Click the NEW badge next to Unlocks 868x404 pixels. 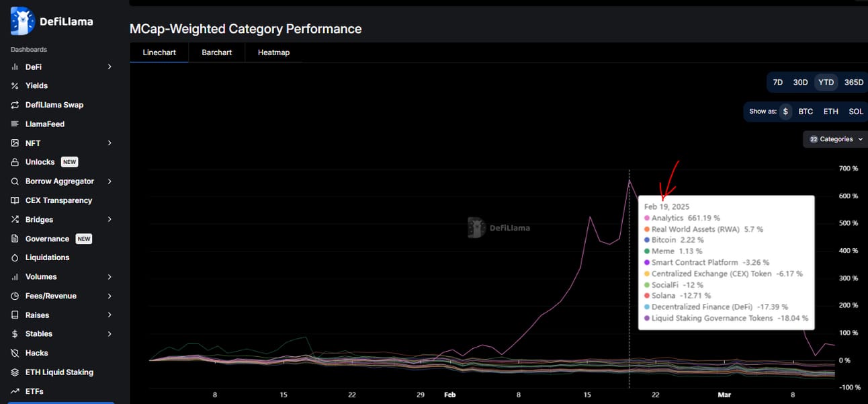pos(70,162)
